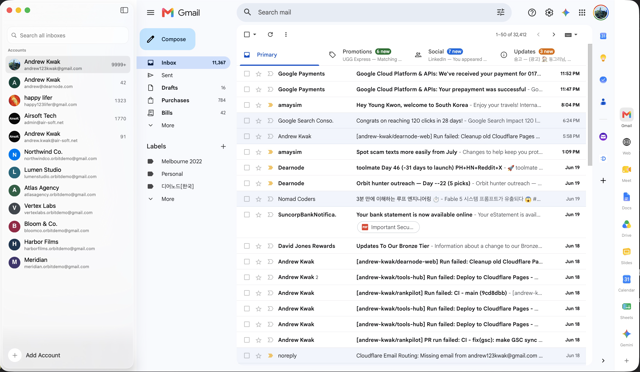
Task: Select checkbox for Nomad Coders email
Action: (x=247, y=199)
